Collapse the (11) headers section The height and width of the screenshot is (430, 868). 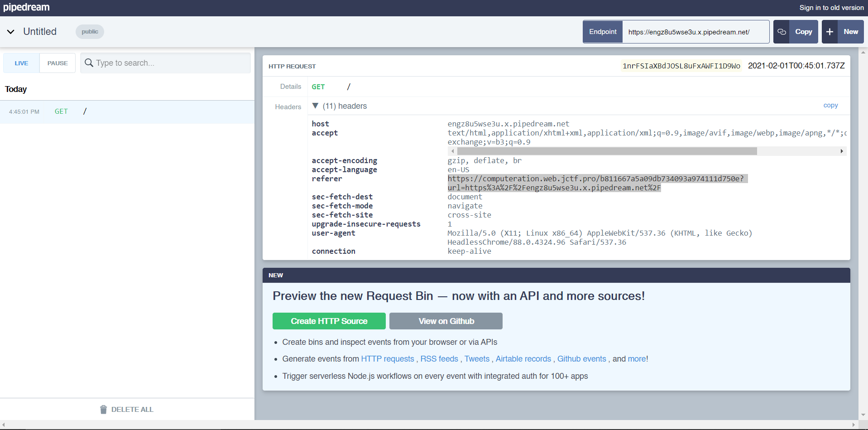pyautogui.click(x=316, y=106)
